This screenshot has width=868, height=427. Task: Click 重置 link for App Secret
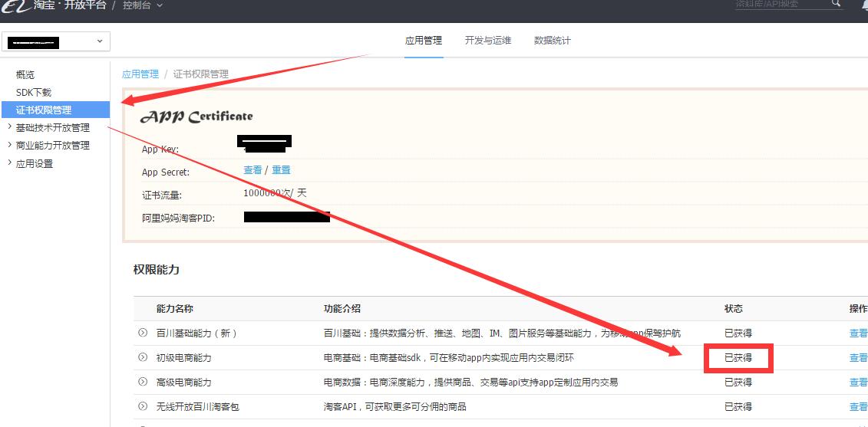click(x=281, y=170)
